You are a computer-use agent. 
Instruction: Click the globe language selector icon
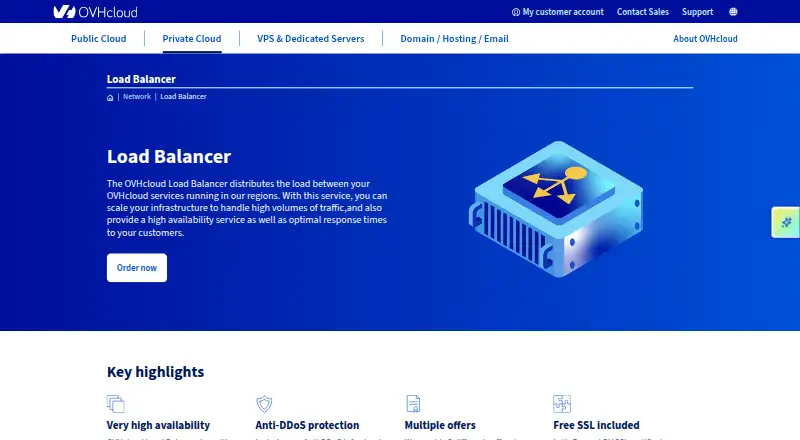[733, 12]
